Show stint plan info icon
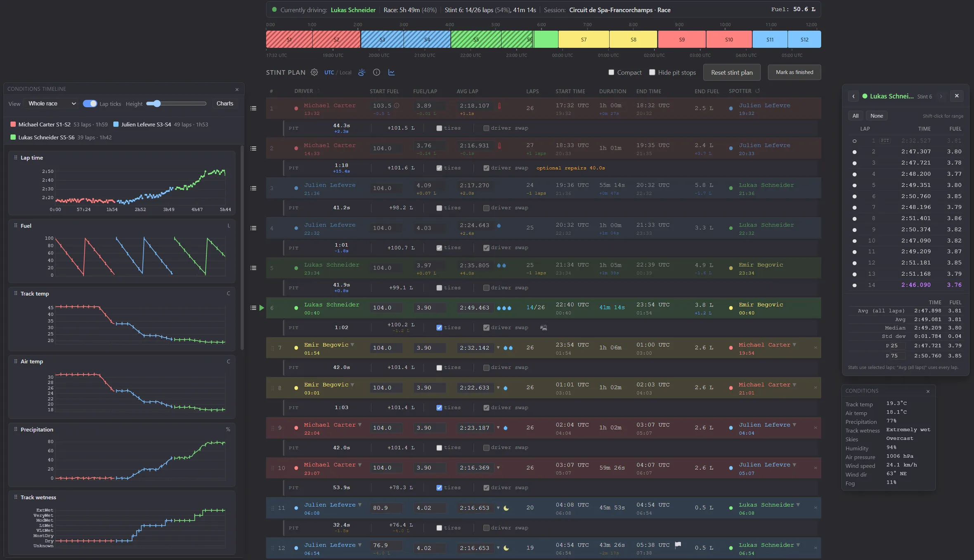The width and height of the screenshot is (974, 560). (x=376, y=72)
